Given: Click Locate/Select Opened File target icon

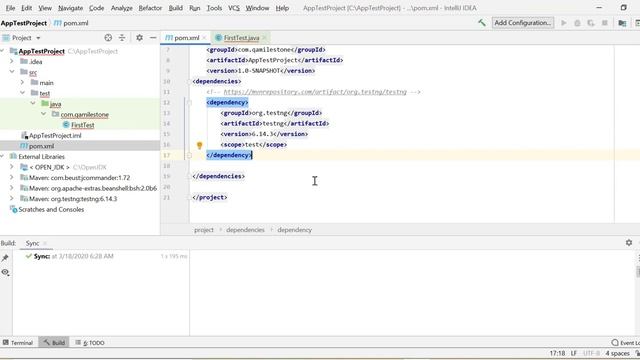Looking at the screenshot, I should coord(108,38).
